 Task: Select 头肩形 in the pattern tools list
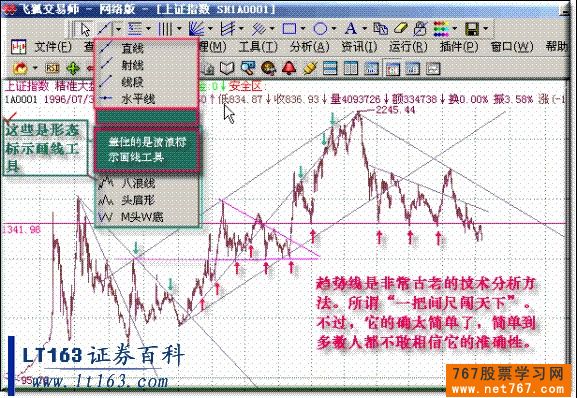[x=137, y=200]
